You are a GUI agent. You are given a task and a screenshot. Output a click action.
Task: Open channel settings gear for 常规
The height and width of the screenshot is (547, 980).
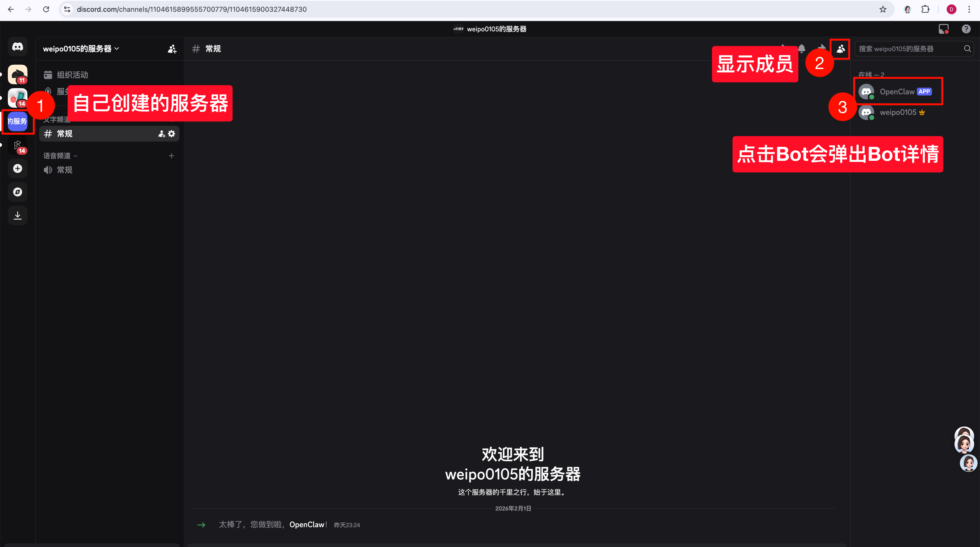pos(172,134)
